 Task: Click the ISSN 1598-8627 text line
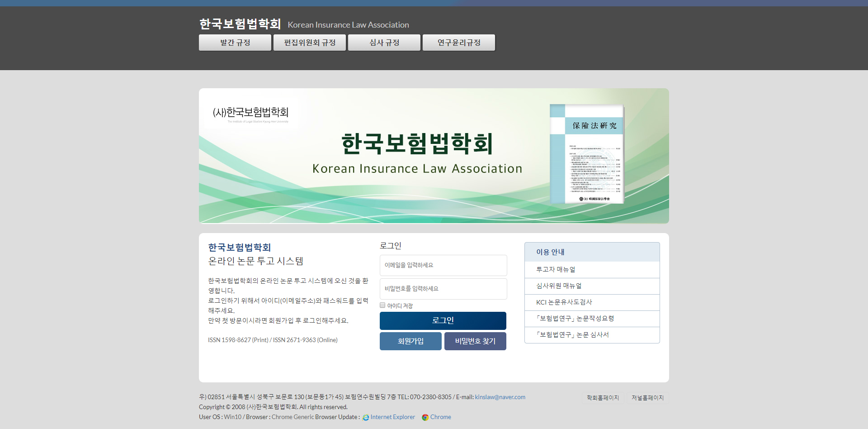(x=273, y=340)
